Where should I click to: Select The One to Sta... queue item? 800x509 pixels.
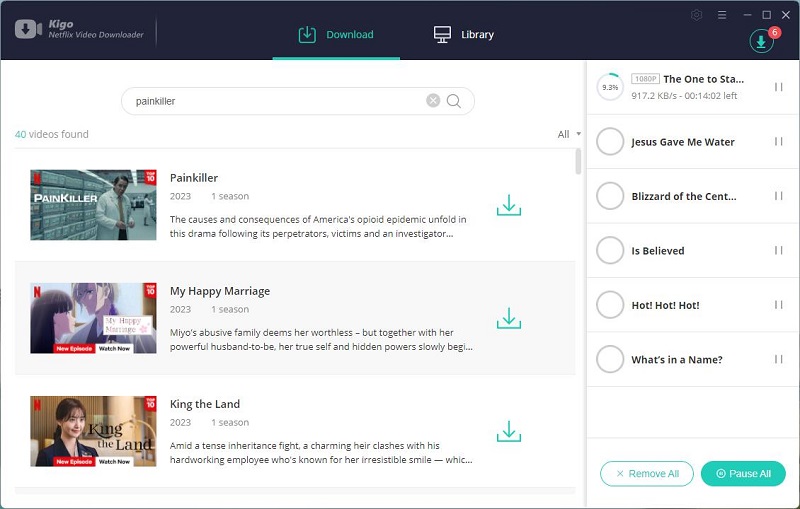click(693, 87)
